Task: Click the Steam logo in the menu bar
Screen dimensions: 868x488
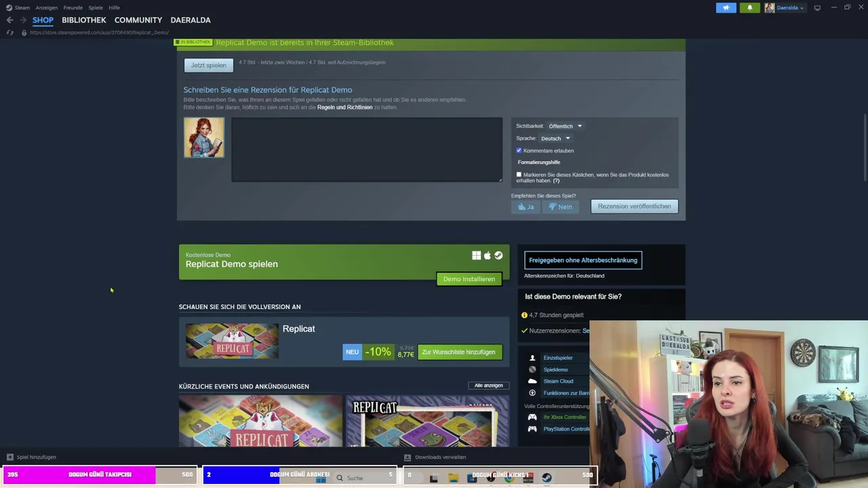Action: pos(9,7)
